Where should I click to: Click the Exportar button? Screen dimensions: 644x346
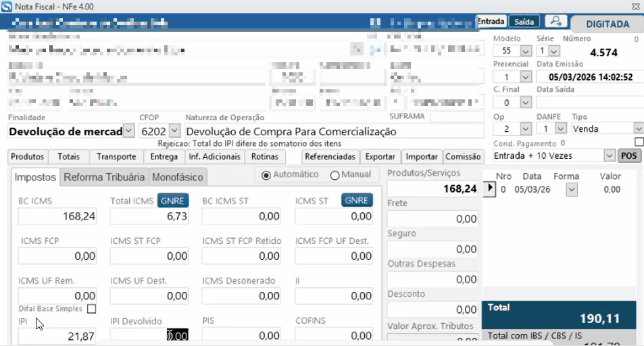point(380,156)
